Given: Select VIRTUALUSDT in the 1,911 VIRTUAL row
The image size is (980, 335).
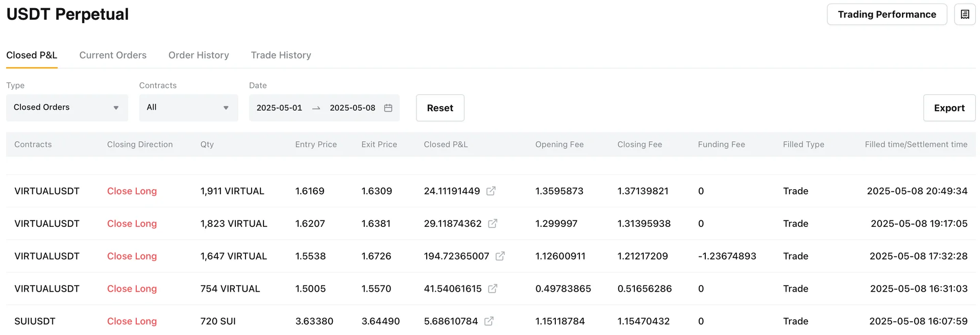Looking at the screenshot, I should (x=47, y=191).
